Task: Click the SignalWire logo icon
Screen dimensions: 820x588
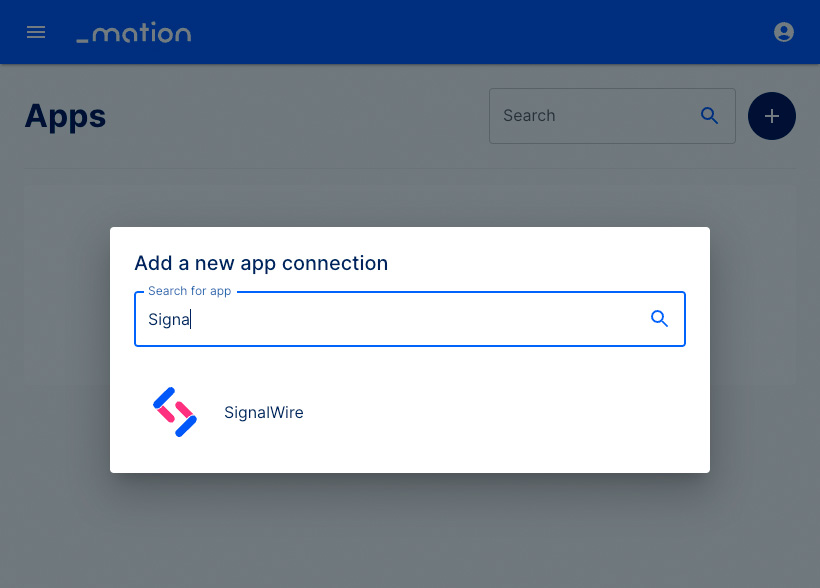Action: point(175,412)
